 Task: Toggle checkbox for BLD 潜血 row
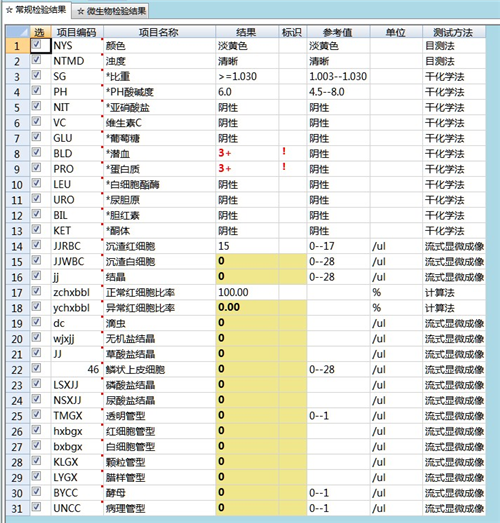(36, 152)
